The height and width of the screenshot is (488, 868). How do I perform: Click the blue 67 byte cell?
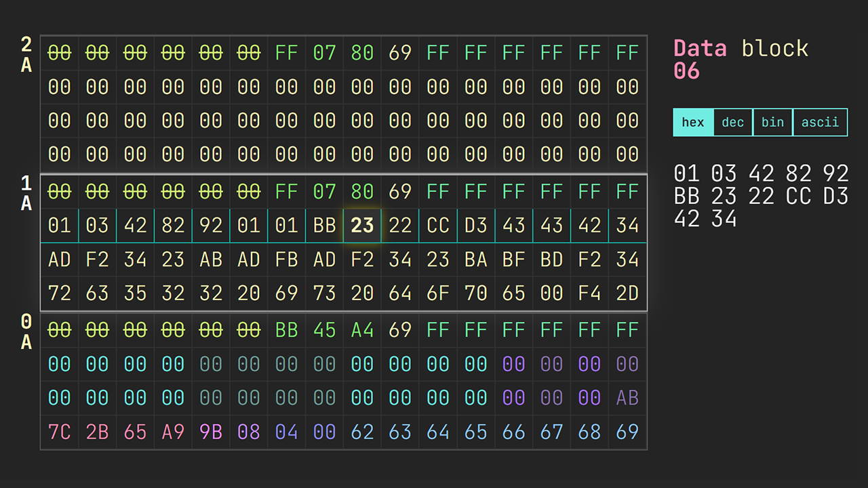coord(552,432)
